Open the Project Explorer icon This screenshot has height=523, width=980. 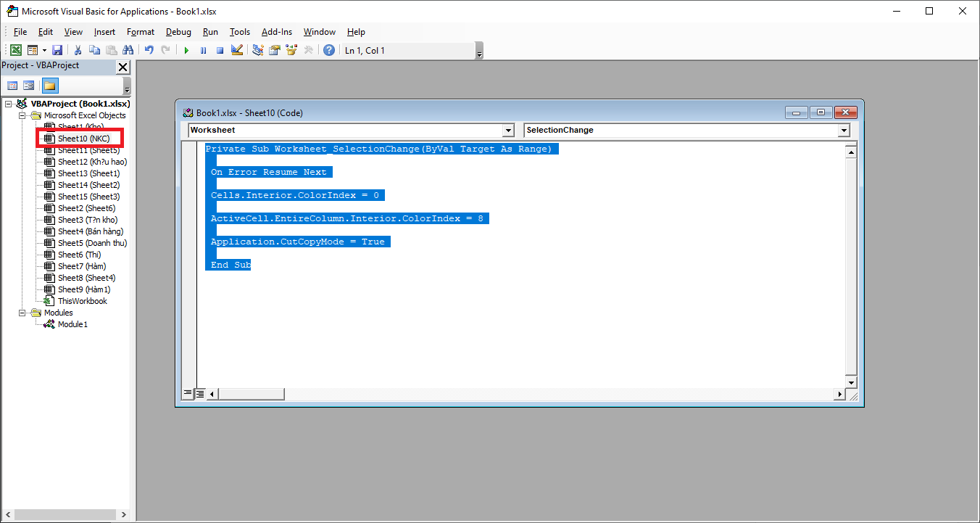[x=258, y=50]
